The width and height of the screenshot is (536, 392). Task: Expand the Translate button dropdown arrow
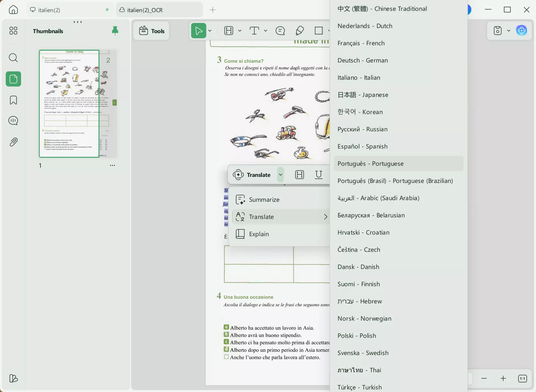(x=280, y=175)
